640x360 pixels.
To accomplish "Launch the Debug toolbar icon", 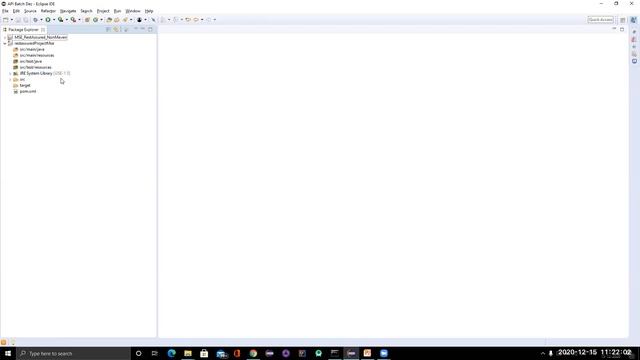I will point(36,20).
